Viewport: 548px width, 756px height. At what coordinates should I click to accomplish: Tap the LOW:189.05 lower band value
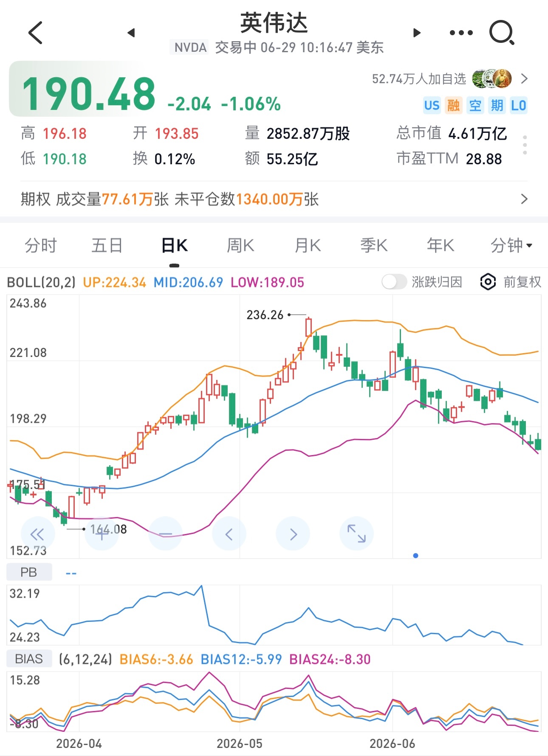coord(267,282)
